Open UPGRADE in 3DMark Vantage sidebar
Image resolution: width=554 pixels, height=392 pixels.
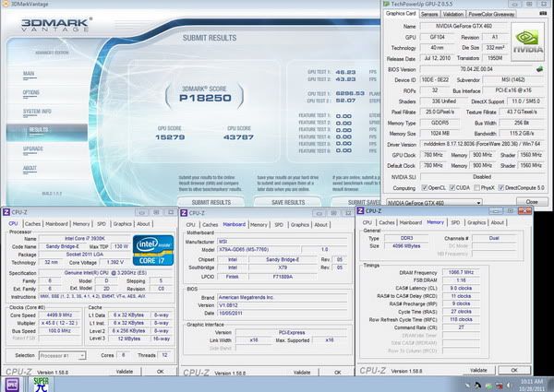point(33,148)
